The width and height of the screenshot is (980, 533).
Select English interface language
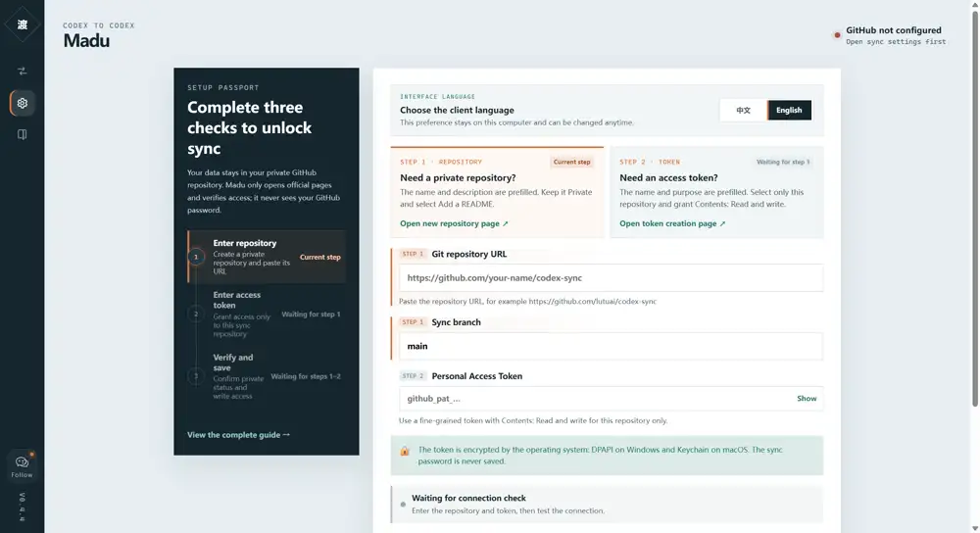[789, 110]
